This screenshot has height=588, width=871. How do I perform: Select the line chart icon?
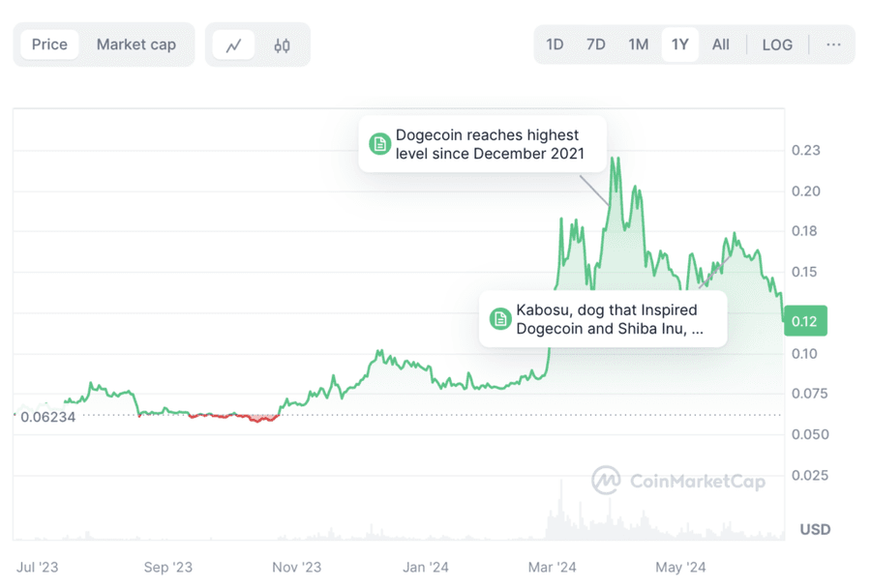pyautogui.click(x=234, y=44)
